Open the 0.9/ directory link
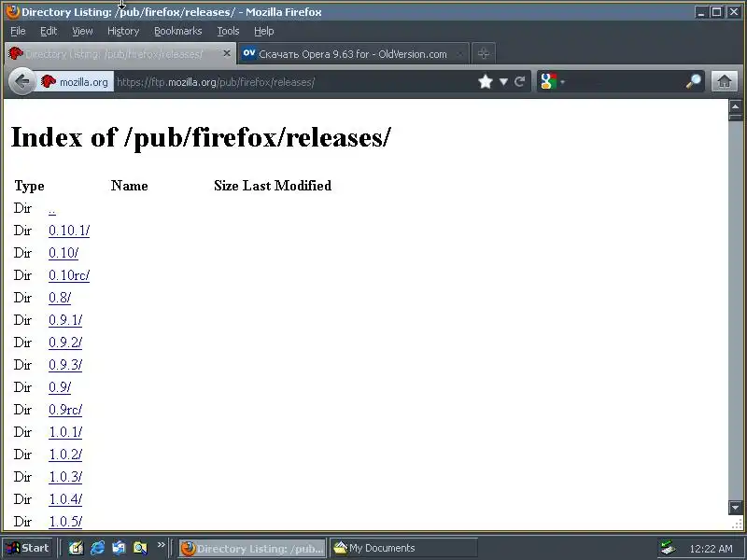The height and width of the screenshot is (560, 747). coord(60,387)
